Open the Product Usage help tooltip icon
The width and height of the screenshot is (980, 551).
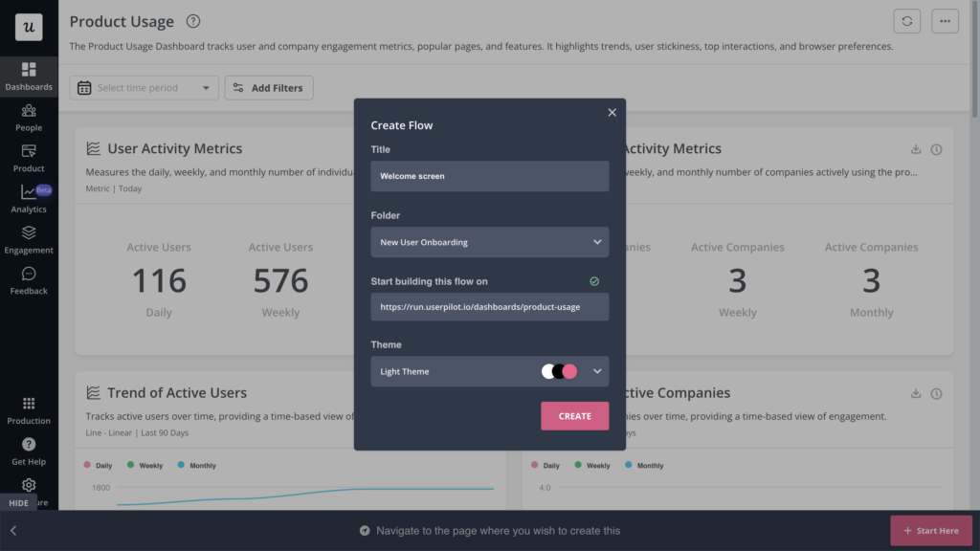point(192,21)
